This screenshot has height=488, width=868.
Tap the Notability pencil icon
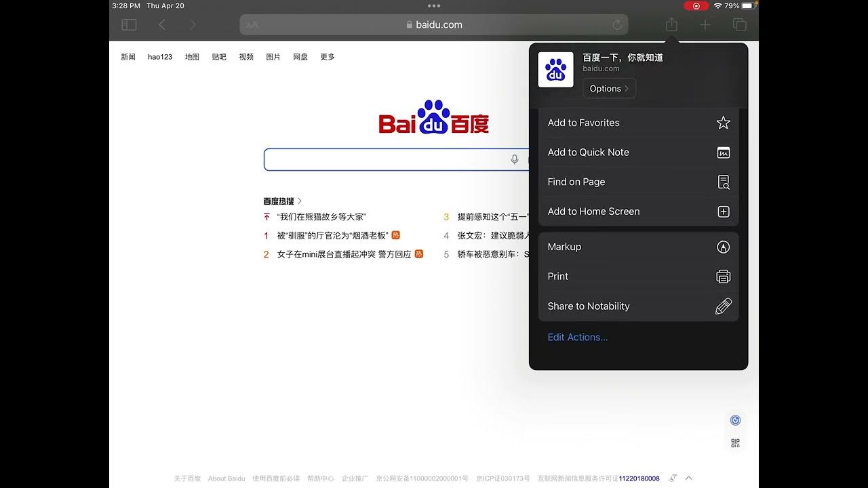(x=724, y=306)
